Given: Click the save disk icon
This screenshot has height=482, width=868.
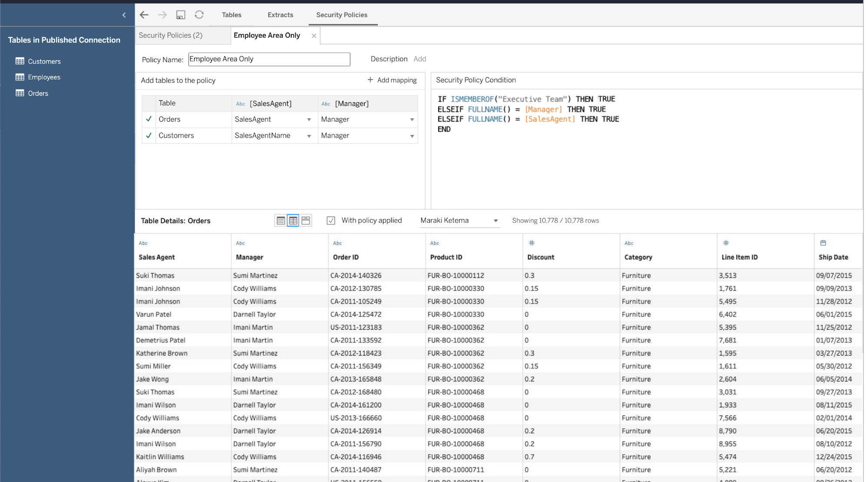Looking at the screenshot, I should coord(181,15).
